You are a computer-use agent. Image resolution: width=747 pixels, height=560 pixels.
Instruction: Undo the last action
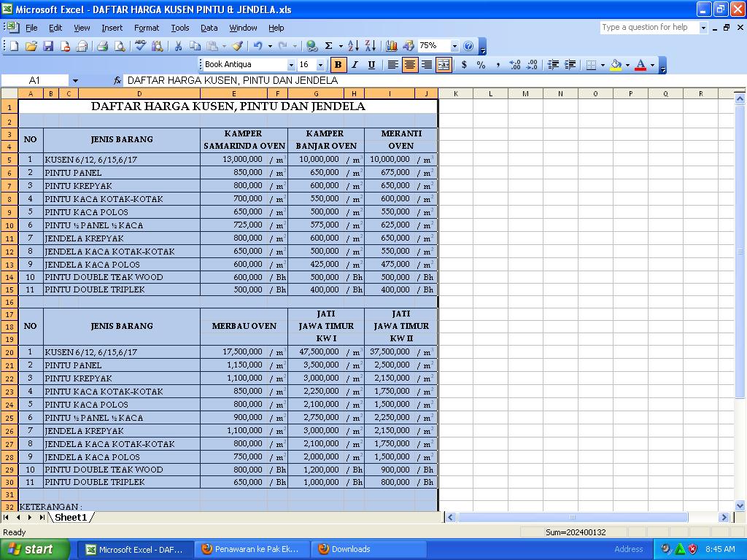(x=258, y=46)
